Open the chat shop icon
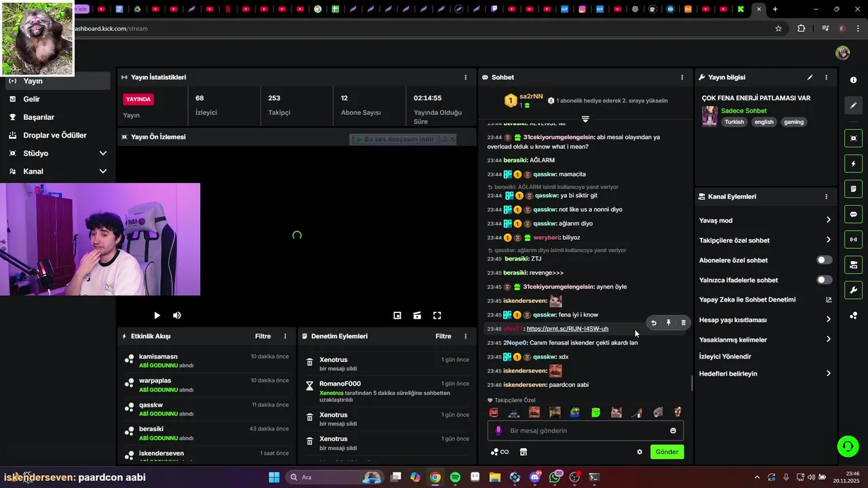868x488 pixels. [x=524, y=452]
